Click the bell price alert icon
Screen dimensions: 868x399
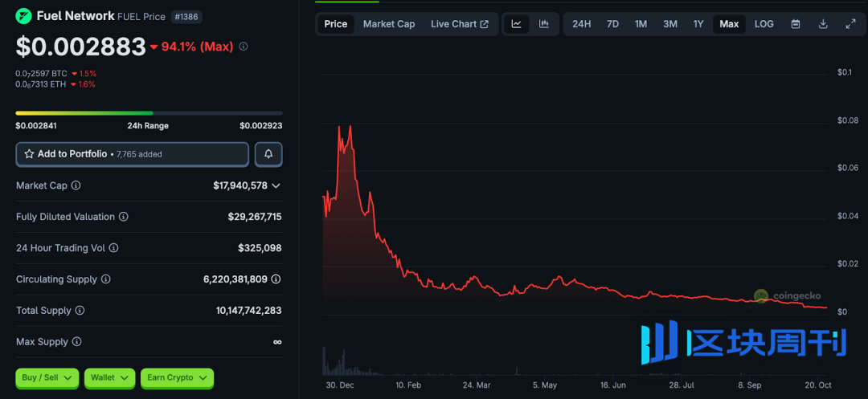[x=268, y=154]
